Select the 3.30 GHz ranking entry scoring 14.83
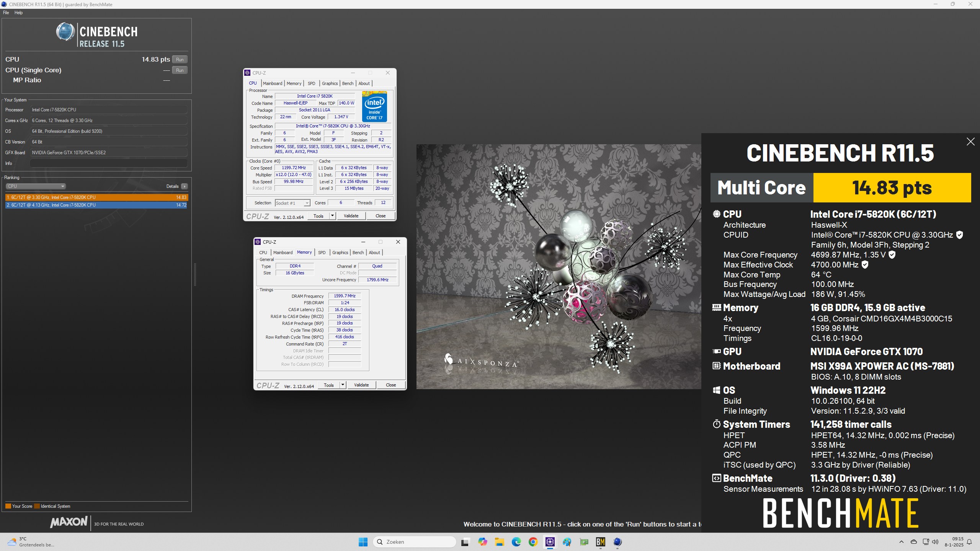Image resolution: width=980 pixels, height=551 pixels. [x=97, y=197]
